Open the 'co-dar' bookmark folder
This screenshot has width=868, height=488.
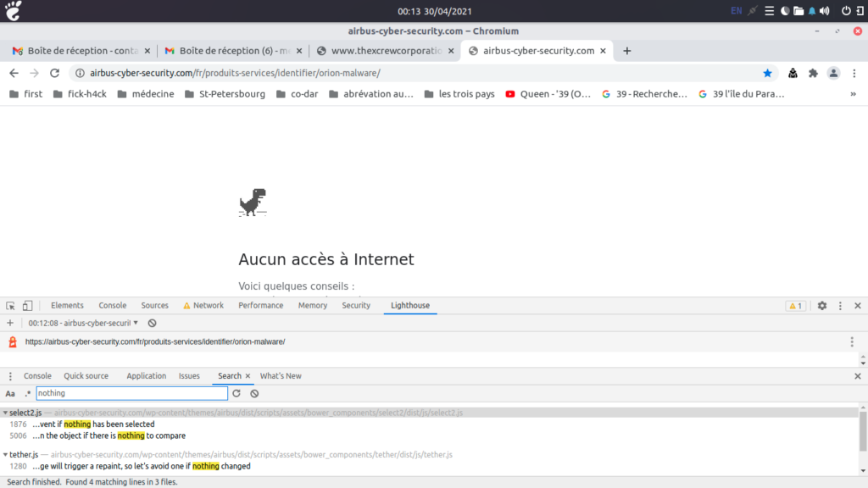(298, 94)
